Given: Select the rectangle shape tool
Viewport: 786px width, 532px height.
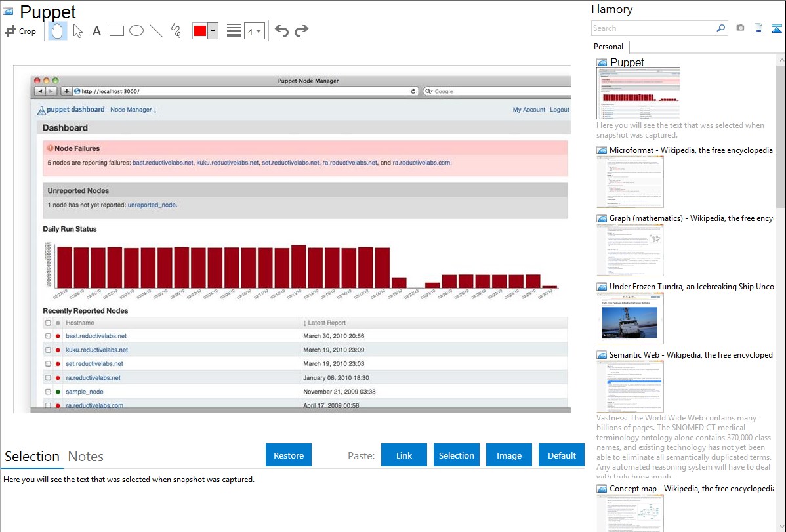Looking at the screenshot, I should point(116,31).
